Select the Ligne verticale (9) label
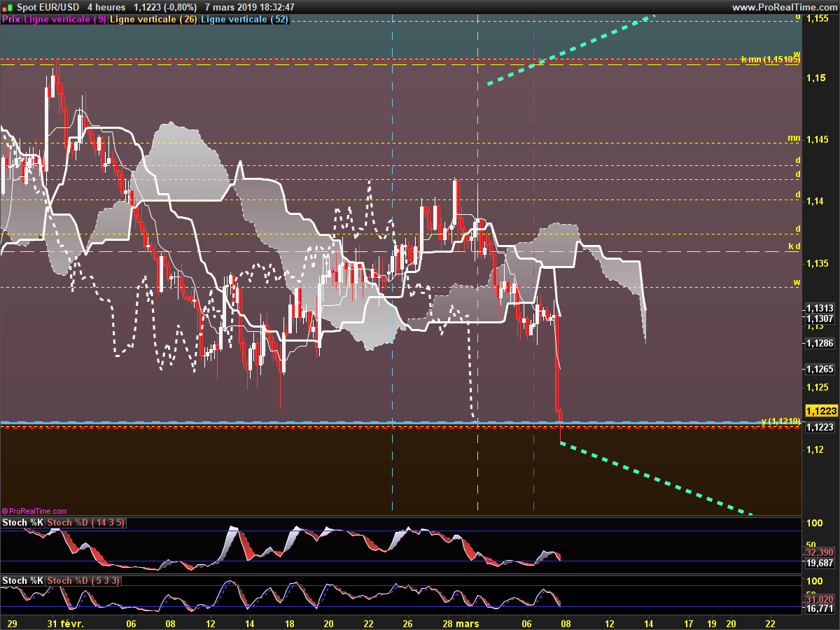Screen dimensions: 840x630 click(x=65, y=20)
